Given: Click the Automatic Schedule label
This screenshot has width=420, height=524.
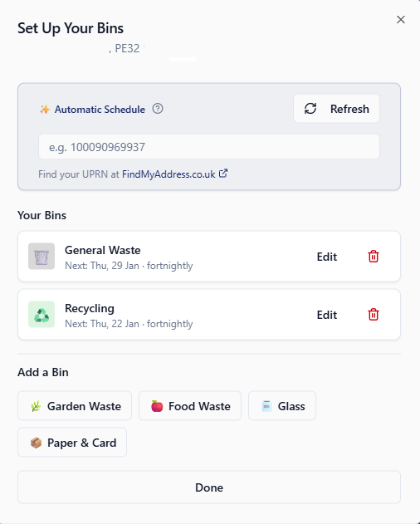Looking at the screenshot, I should pyautogui.click(x=100, y=110).
